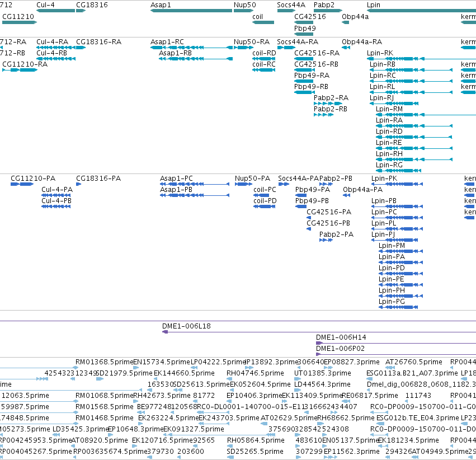Click transcript Lpin-RG
Image resolution: width=476 pixels, height=460 pixels.
click(x=399, y=171)
